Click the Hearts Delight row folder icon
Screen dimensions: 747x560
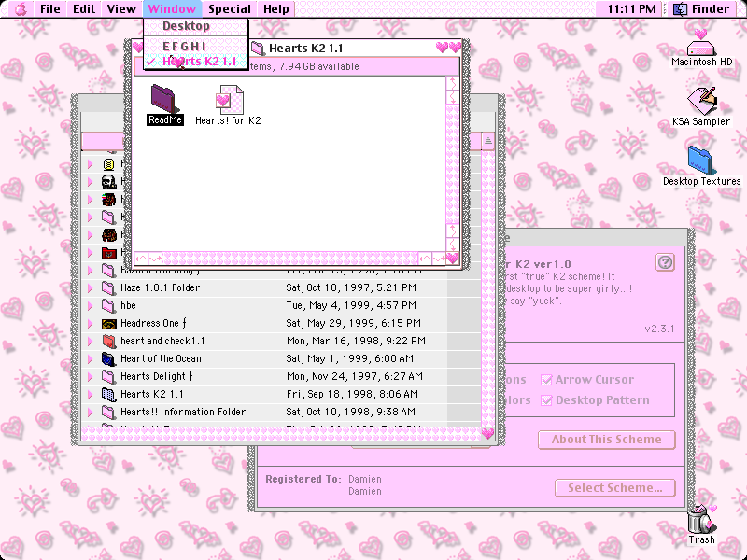[x=108, y=376]
